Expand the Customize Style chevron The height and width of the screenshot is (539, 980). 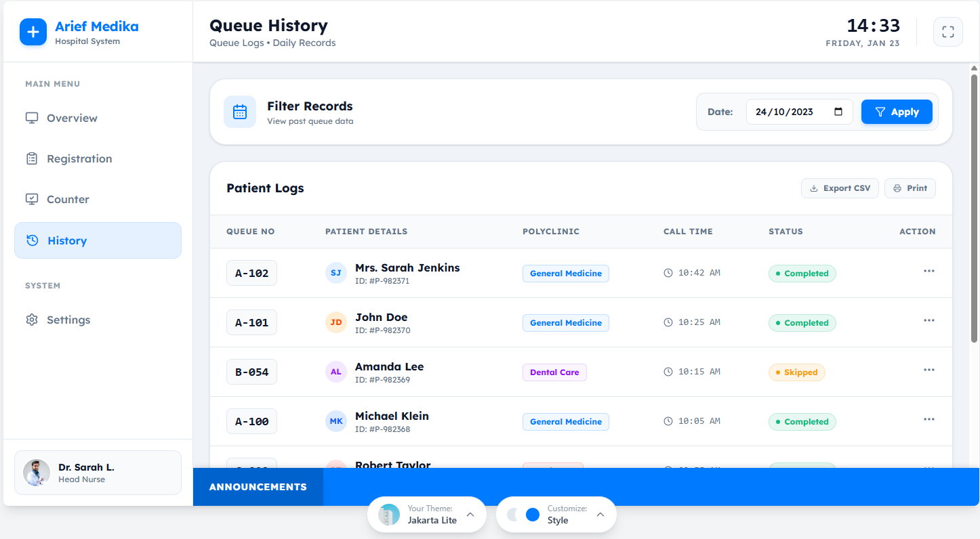[x=600, y=515]
